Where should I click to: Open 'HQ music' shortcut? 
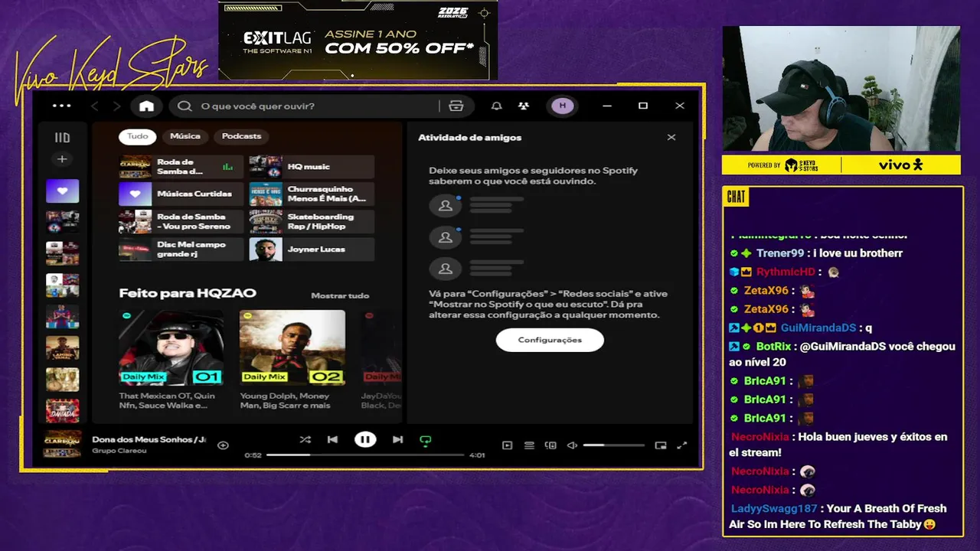312,167
